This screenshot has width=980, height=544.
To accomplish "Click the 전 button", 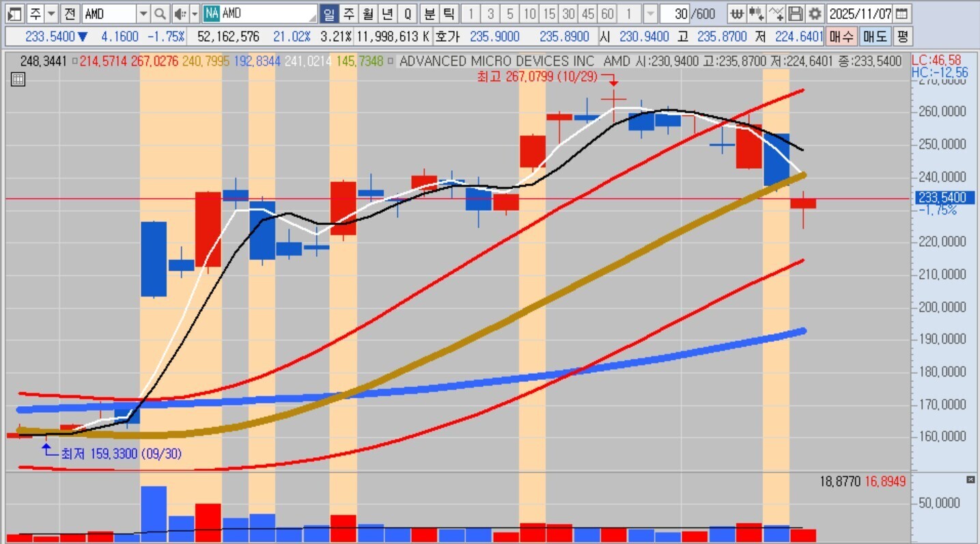I will (x=70, y=13).
